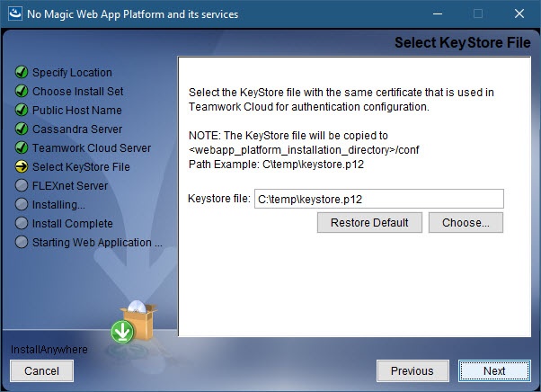The image size is (541, 392).
Task: Click the installer box with download arrow icon
Action: 134,322
